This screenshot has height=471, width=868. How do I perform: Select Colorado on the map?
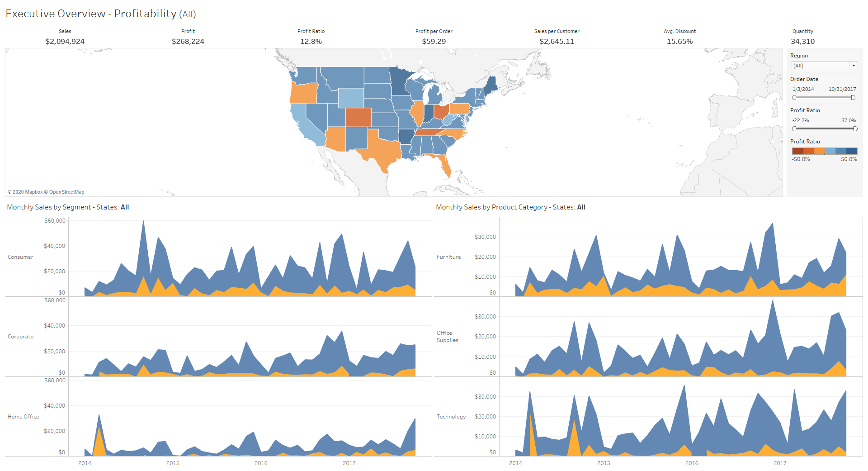click(359, 117)
